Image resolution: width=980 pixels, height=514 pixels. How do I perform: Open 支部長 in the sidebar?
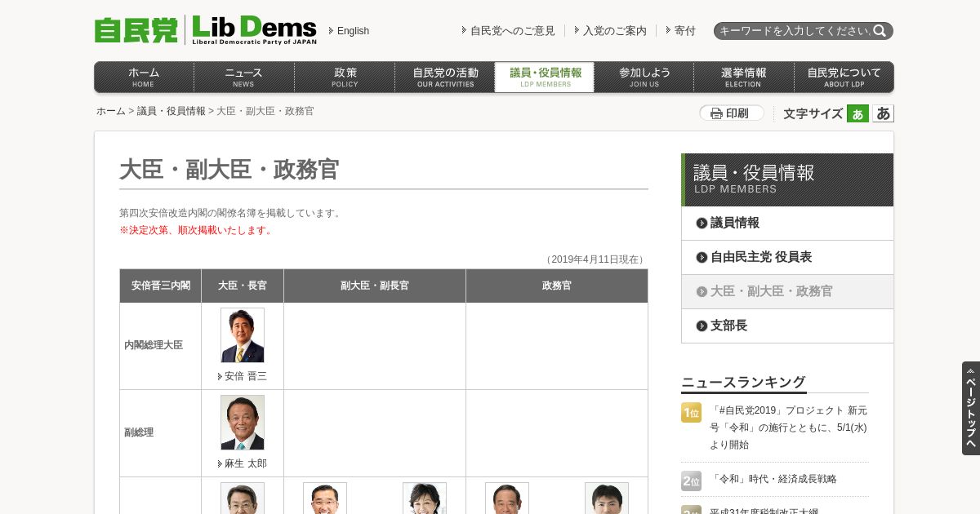tap(787, 326)
